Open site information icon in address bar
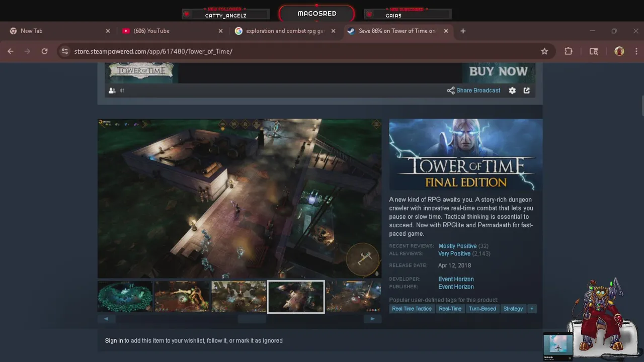Screen dimensions: 644x362 coord(64,51)
